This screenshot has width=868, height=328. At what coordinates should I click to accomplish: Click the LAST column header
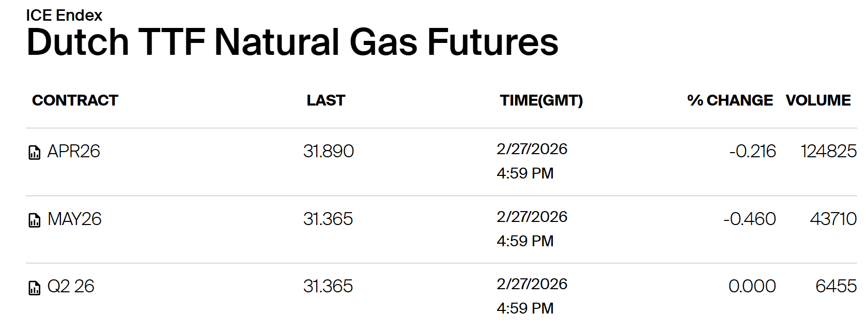326,100
